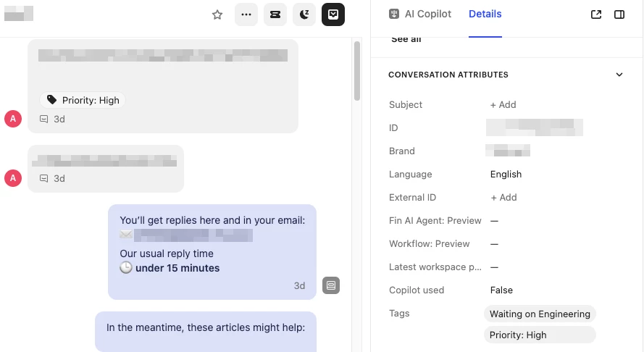Open the three-dots more options menu

[x=246, y=14]
